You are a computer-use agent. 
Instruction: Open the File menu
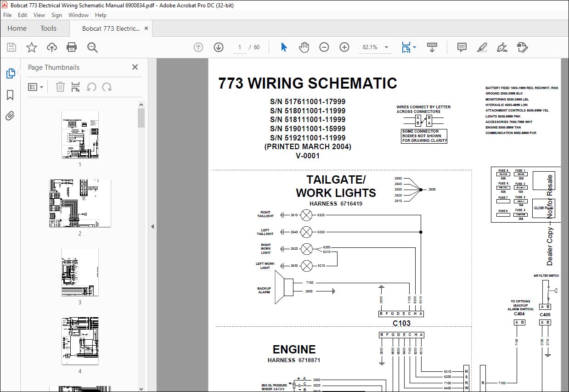click(x=7, y=15)
